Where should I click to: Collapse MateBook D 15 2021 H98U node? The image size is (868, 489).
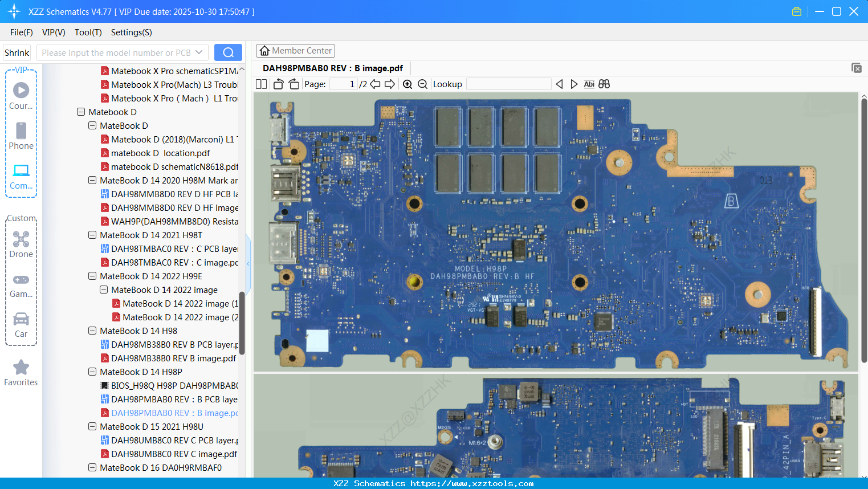point(92,427)
